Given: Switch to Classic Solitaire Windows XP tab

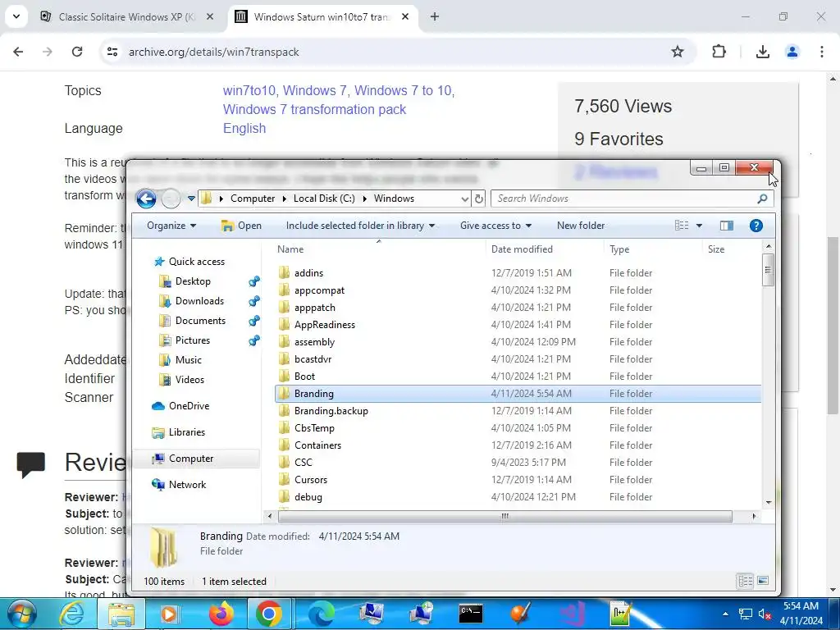Looking at the screenshot, I should tap(127, 17).
